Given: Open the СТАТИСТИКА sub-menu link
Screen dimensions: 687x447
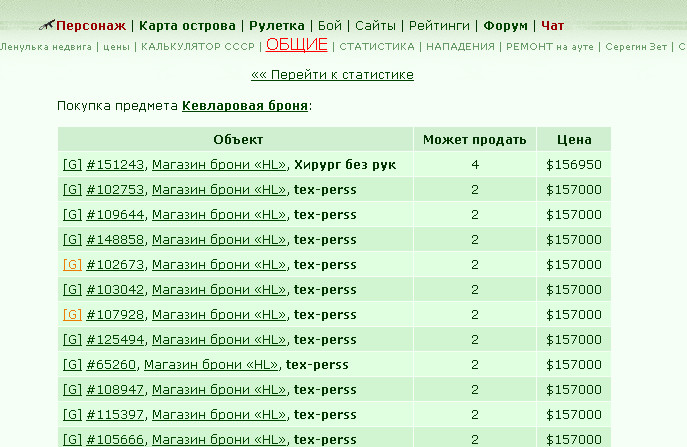Looking at the screenshot, I should coord(377,46).
